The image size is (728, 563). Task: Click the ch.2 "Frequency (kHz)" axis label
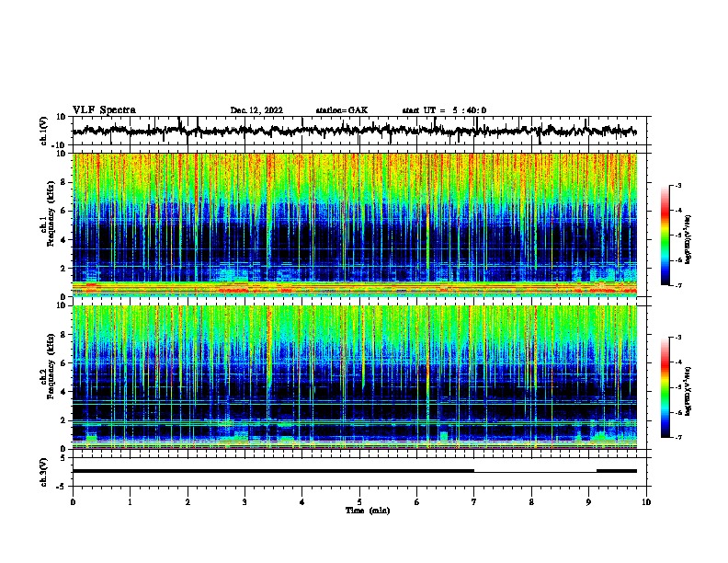pyautogui.click(x=51, y=366)
